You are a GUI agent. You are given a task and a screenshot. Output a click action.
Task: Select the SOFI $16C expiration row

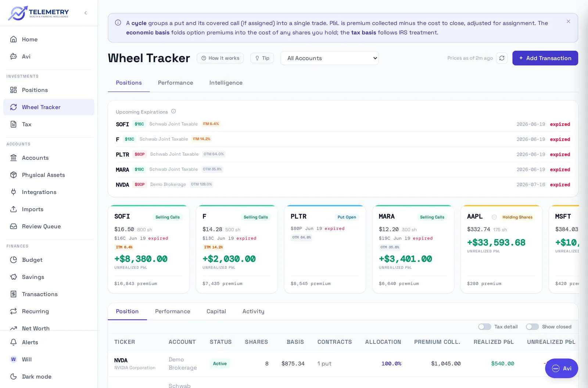click(343, 124)
